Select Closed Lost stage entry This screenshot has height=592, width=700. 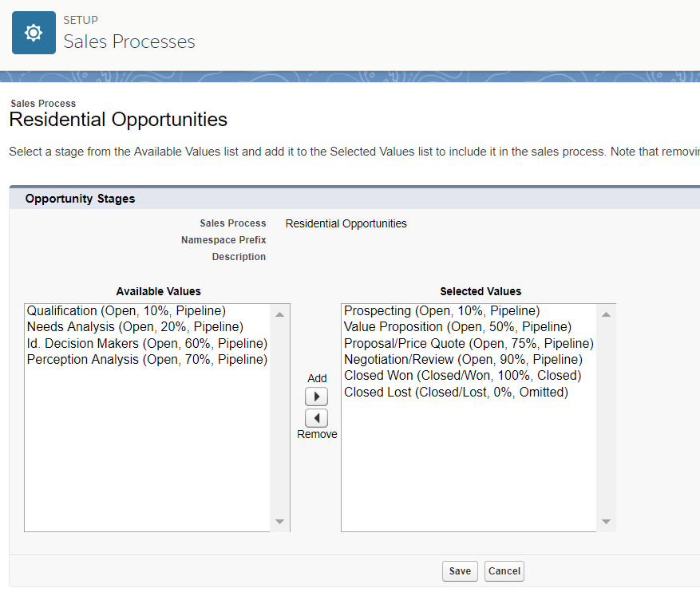tap(456, 393)
